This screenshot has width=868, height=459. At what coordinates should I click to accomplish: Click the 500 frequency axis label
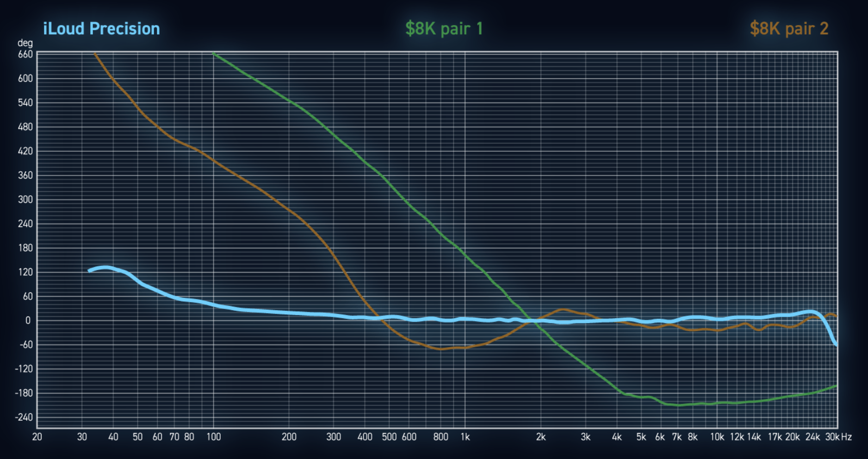[389, 437]
